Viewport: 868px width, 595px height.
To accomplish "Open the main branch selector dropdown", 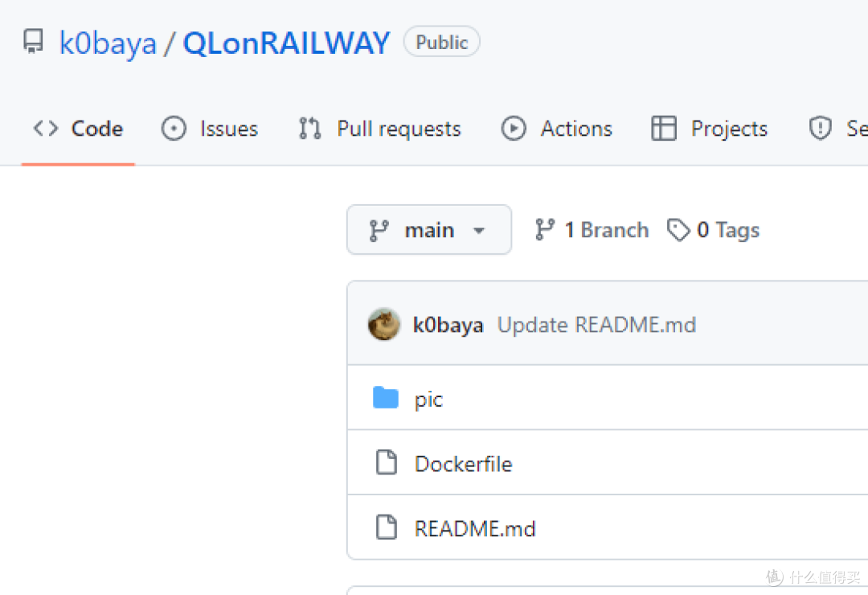I will 428,229.
